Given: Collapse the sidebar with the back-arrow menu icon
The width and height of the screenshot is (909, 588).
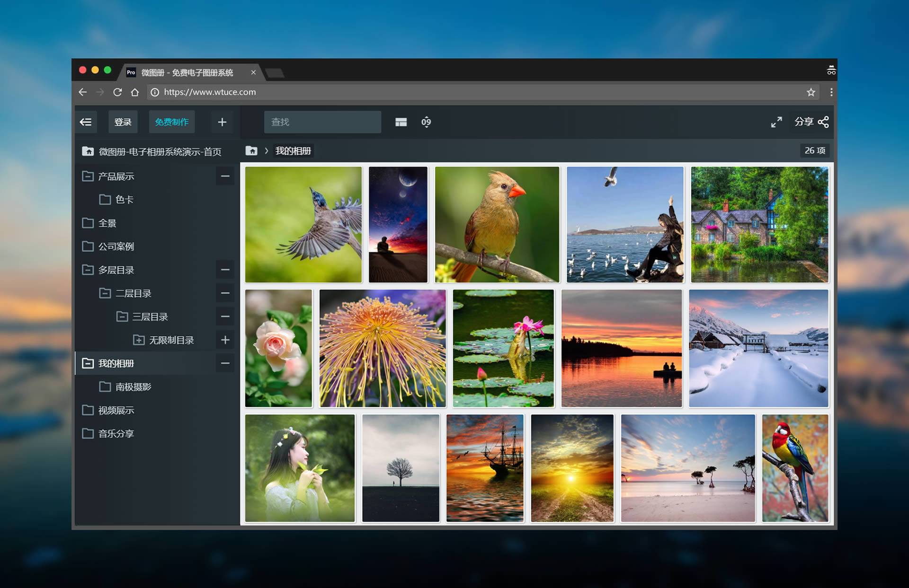Looking at the screenshot, I should [x=86, y=122].
